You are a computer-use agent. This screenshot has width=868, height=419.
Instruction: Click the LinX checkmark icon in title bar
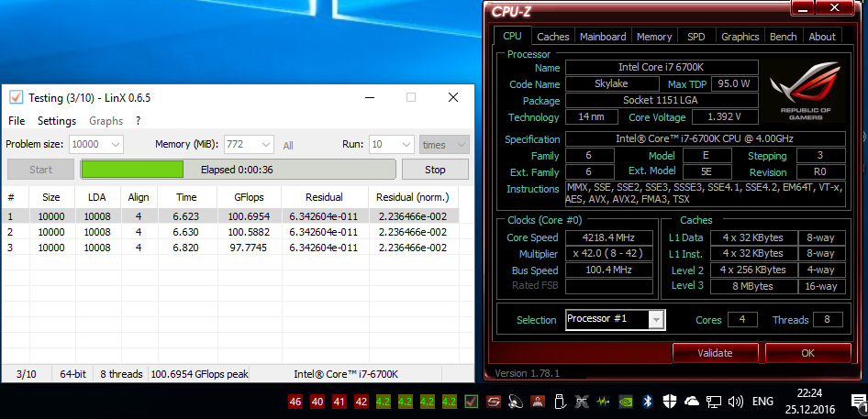pos(16,97)
